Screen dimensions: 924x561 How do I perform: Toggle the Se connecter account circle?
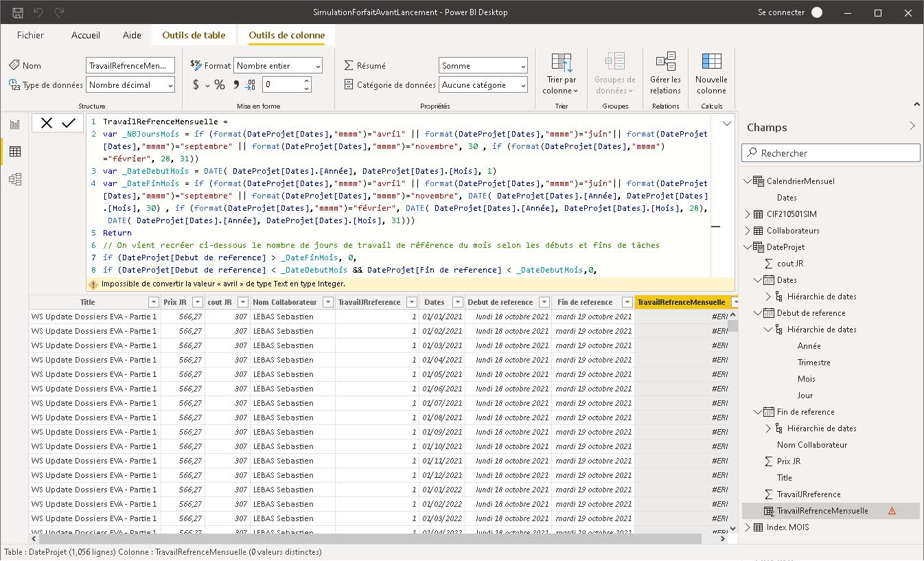pos(816,12)
